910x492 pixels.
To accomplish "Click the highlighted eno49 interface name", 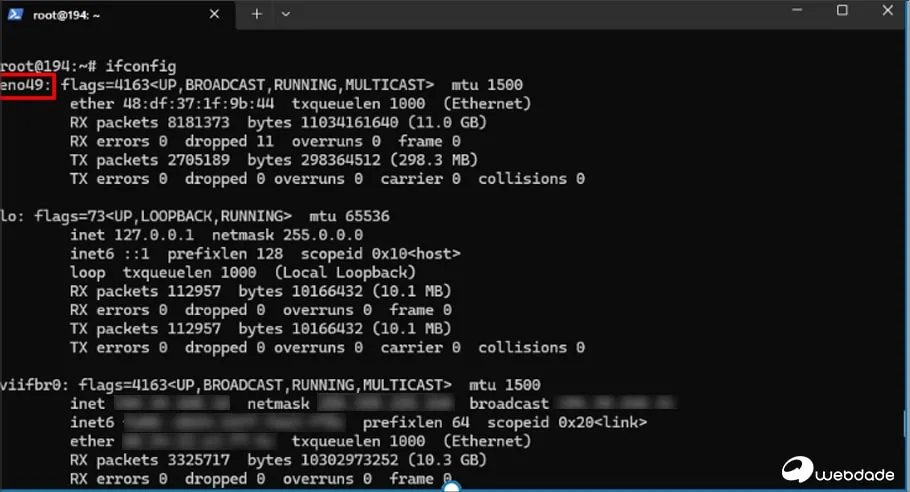I will pos(25,85).
